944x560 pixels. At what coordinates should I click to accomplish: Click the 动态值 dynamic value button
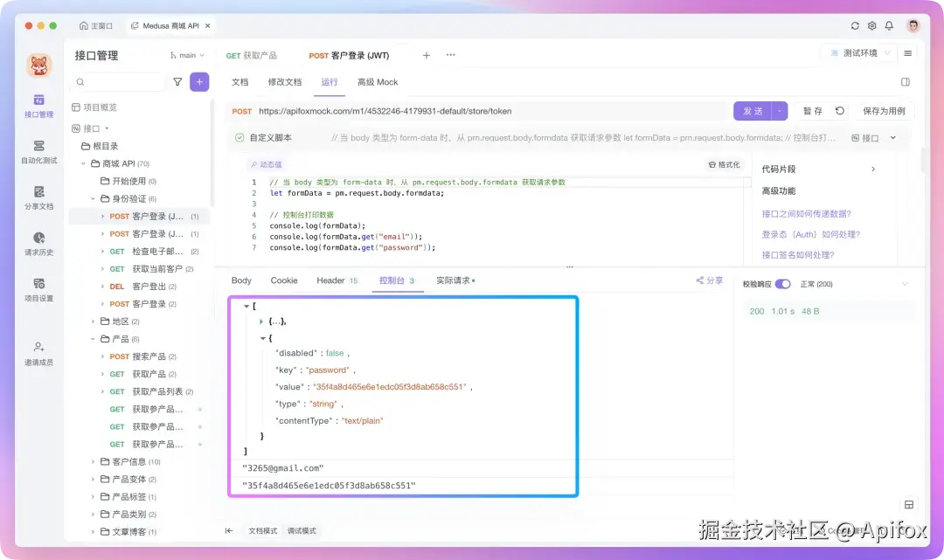click(266, 164)
